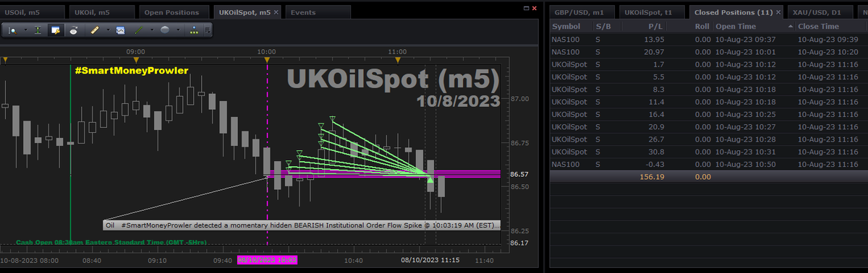Click the 86.57 price label on axis
Screen dimensions: 868x273
coord(519,174)
